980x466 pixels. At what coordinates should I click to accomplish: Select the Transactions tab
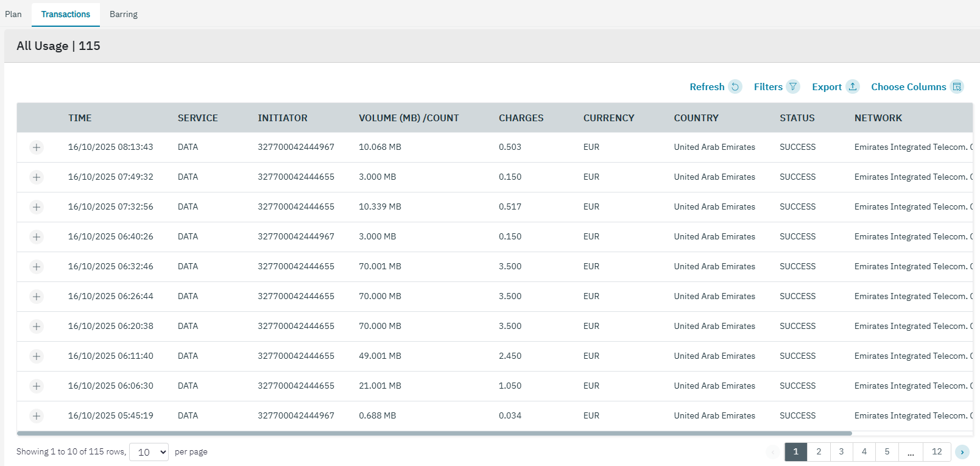click(x=66, y=14)
